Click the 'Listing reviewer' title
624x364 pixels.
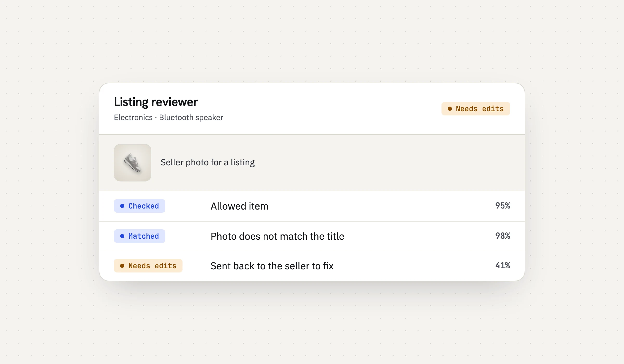[156, 102]
